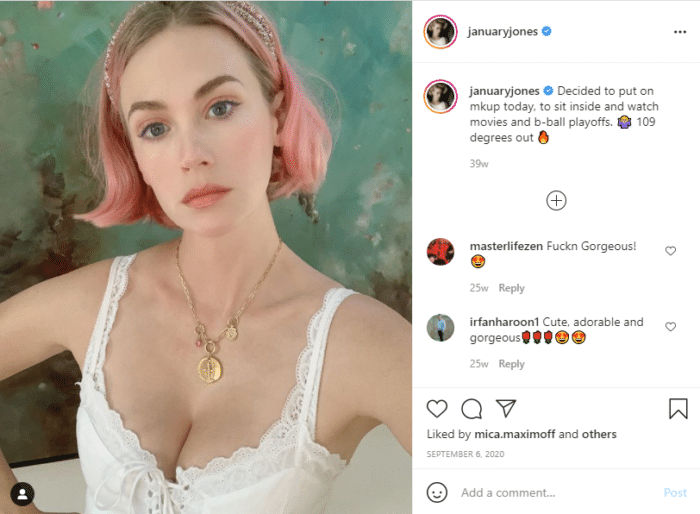Reply to irfanharoon1's comment
The image size is (700, 514).
512,364
